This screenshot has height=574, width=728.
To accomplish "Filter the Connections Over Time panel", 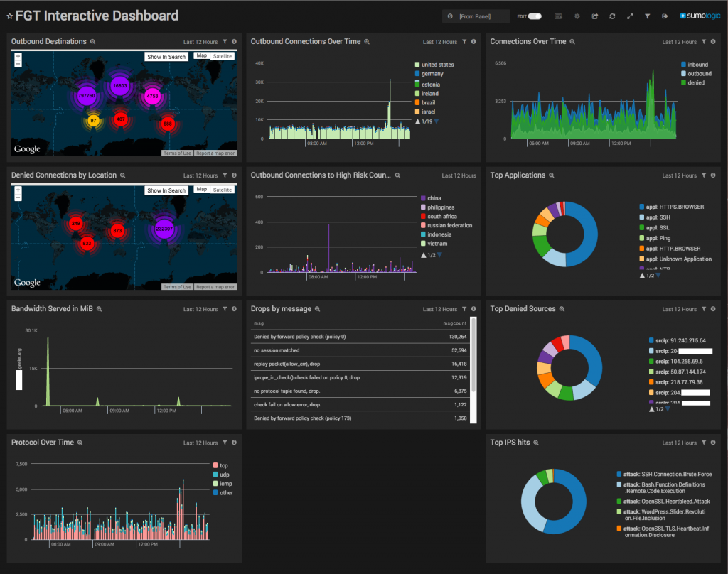I will tap(704, 42).
